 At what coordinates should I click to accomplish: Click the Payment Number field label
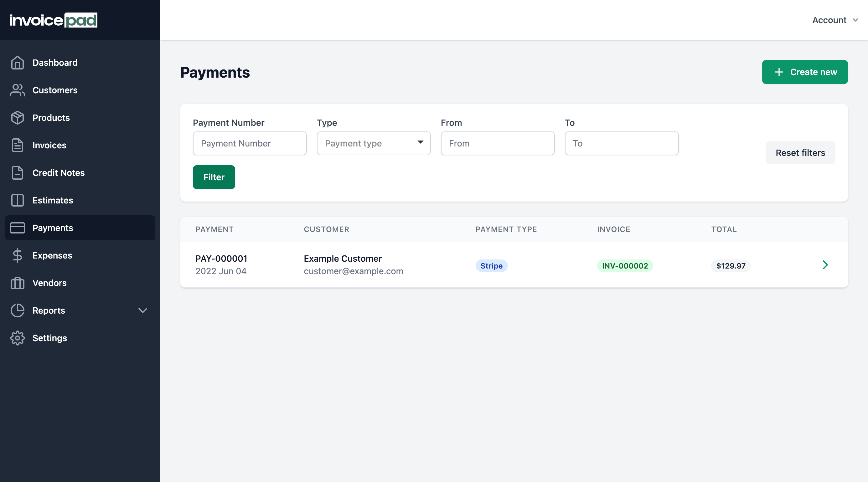229,123
